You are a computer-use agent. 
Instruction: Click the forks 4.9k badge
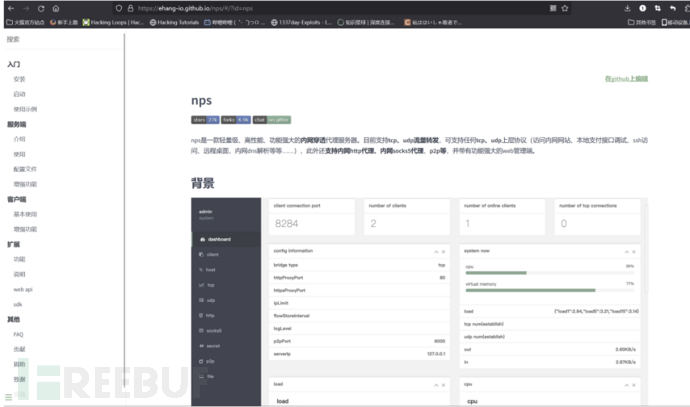point(236,120)
